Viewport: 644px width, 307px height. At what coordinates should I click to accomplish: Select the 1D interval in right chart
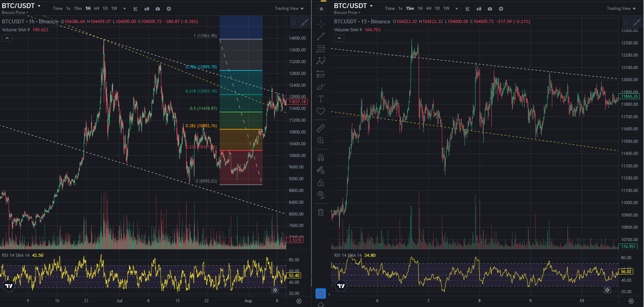click(x=437, y=9)
